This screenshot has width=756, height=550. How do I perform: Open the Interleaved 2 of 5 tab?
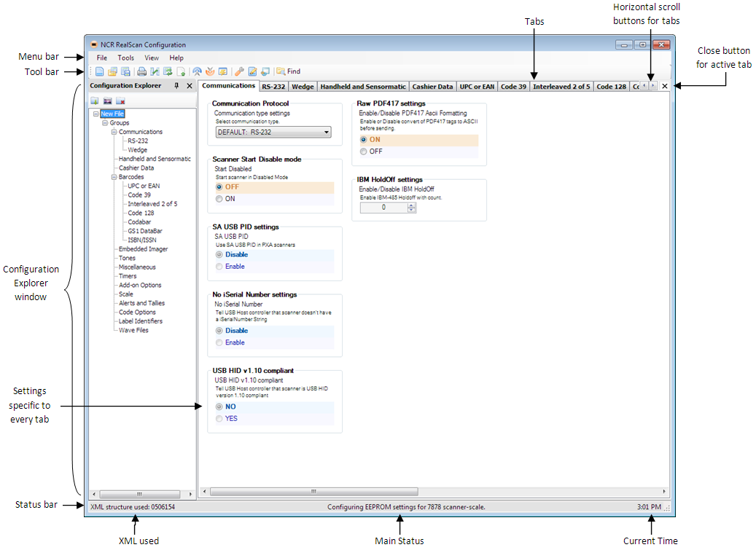561,87
